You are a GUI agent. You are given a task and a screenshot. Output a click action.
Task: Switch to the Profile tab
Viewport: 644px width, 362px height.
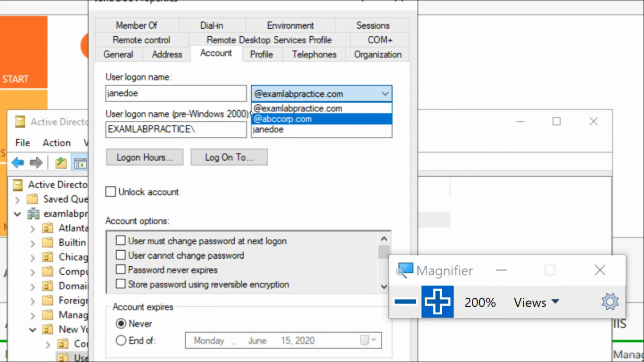click(x=262, y=54)
